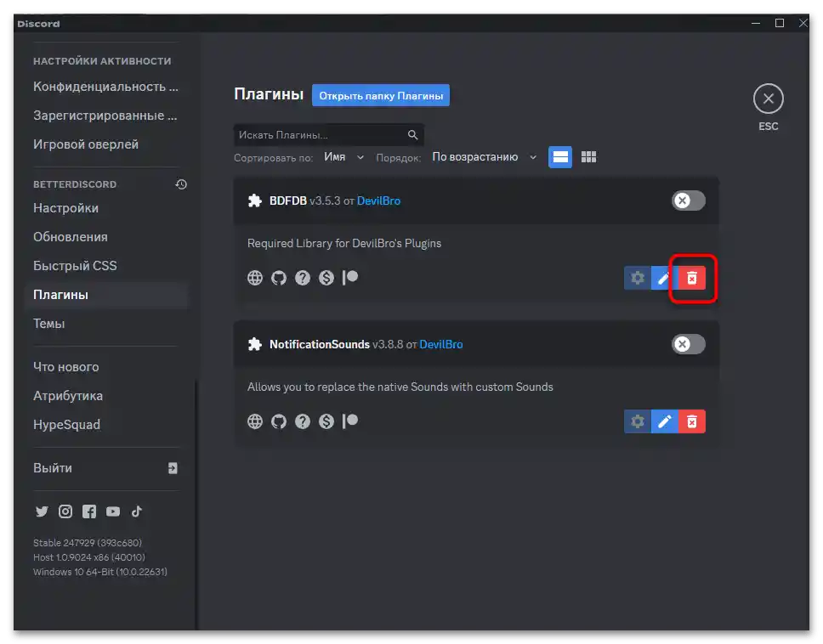
Task: Click the BDFDB help question mark icon
Action: [303, 278]
